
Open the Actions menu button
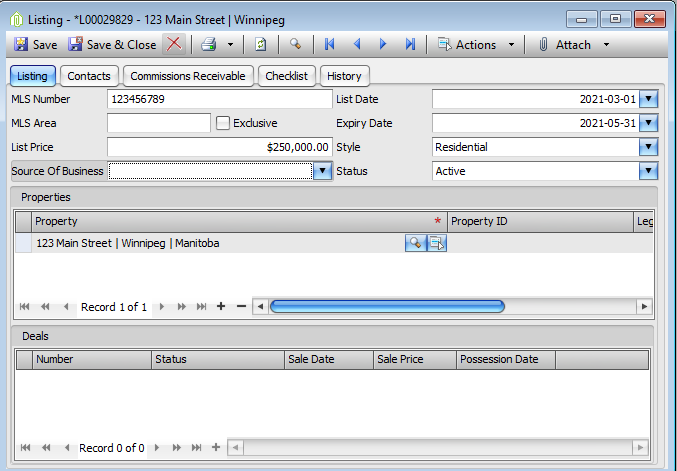point(476,44)
